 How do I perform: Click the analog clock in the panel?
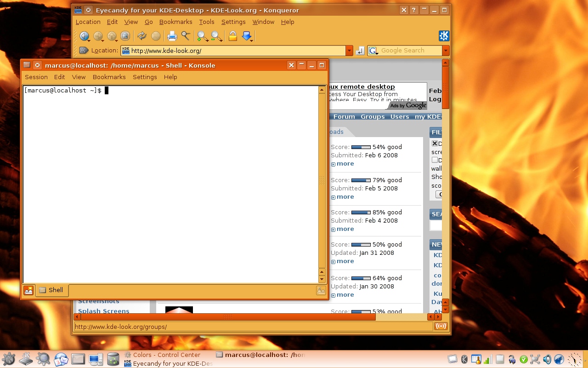pos(574,359)
